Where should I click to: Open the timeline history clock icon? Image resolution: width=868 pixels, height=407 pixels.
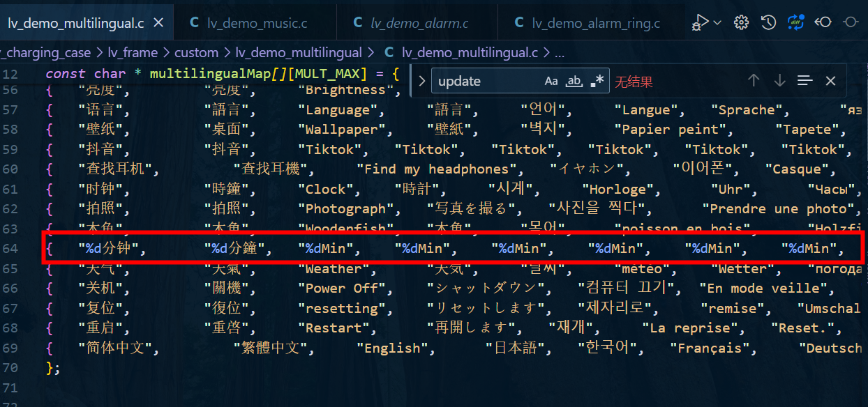768,22
